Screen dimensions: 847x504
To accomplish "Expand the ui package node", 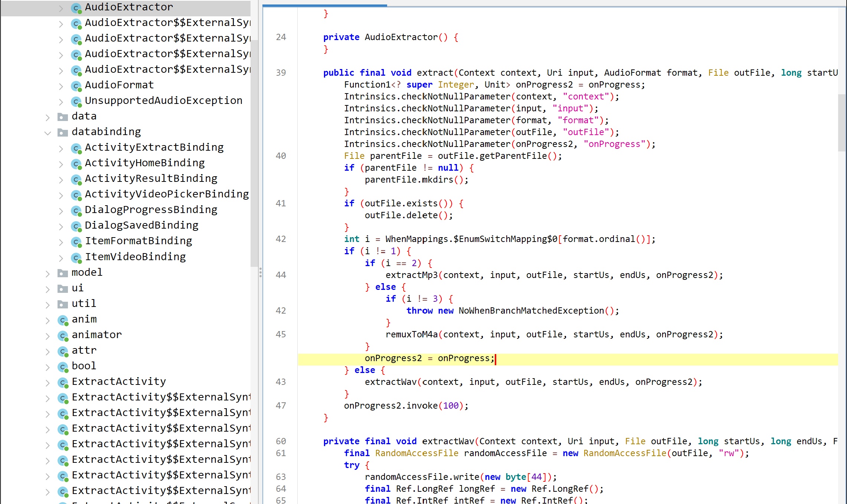I will tap(48, 289).
